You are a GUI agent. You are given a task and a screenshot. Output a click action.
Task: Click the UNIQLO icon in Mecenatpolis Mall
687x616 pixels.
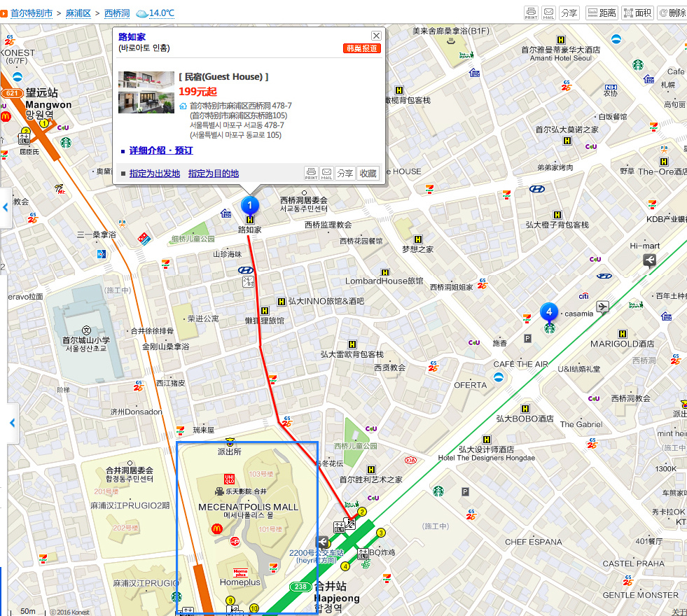[x=229, y=479]
